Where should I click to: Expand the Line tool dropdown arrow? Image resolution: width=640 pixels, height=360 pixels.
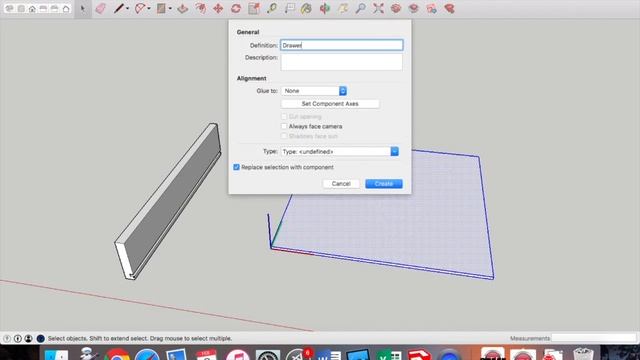(128, 9)
